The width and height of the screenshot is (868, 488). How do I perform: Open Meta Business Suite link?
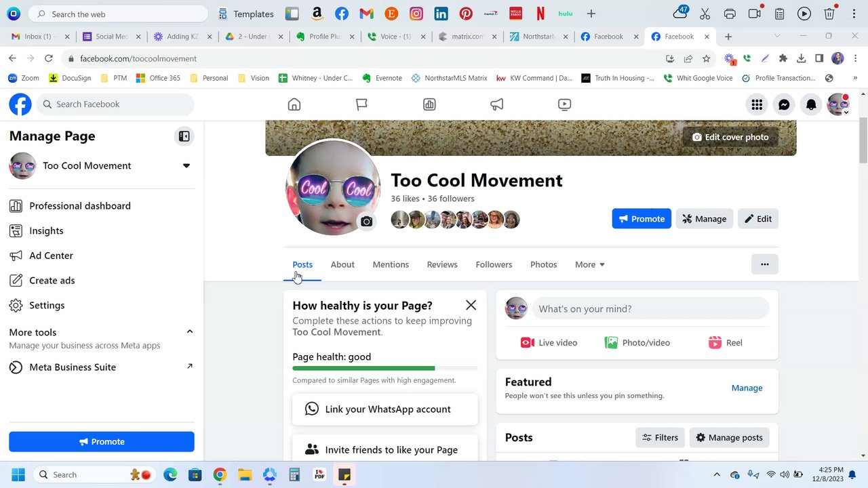click(102, 367)
